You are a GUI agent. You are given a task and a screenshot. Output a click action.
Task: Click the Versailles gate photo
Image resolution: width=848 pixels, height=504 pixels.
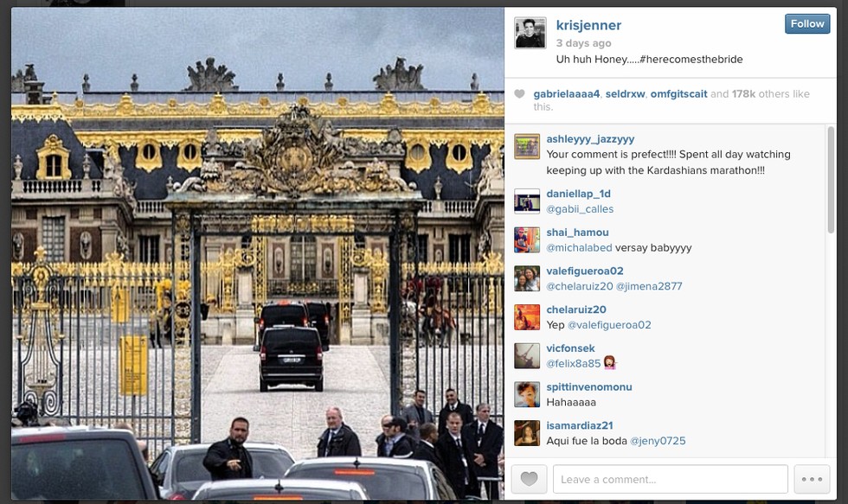[x=258, y=253]
